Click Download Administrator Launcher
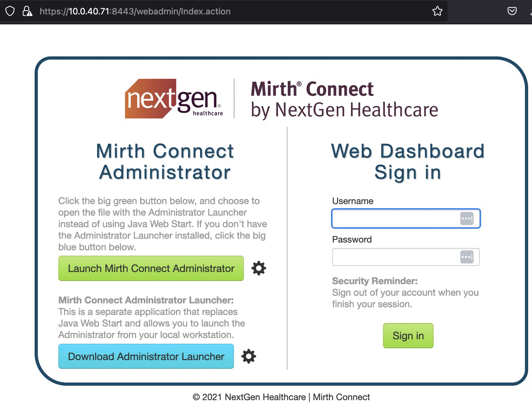The image size is (532, 412). point(146,356)
